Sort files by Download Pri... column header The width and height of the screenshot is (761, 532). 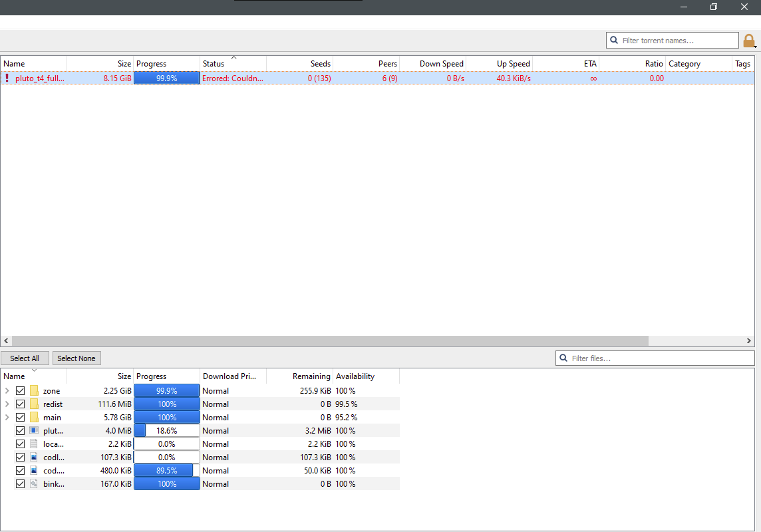[233, 376]
